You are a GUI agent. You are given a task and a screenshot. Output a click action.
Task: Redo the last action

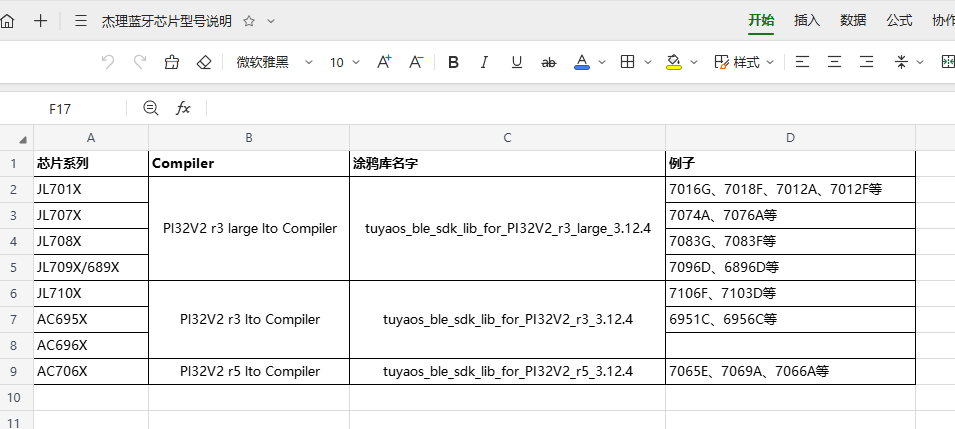tap(139, 62)
